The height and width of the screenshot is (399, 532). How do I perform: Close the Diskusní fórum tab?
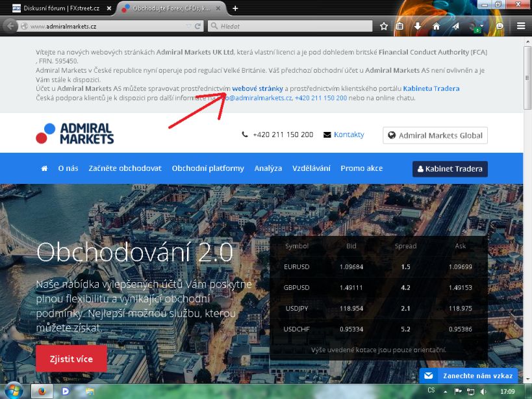[109, 8]
